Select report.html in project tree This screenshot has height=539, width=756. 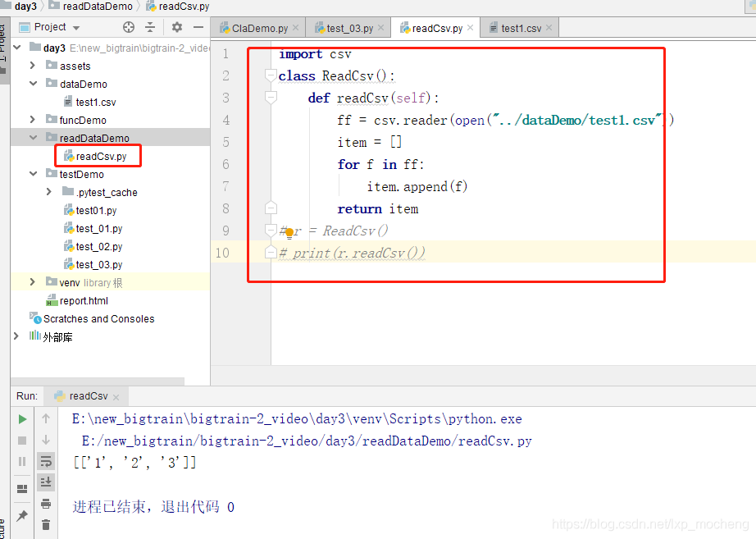(x=84, y=300)
